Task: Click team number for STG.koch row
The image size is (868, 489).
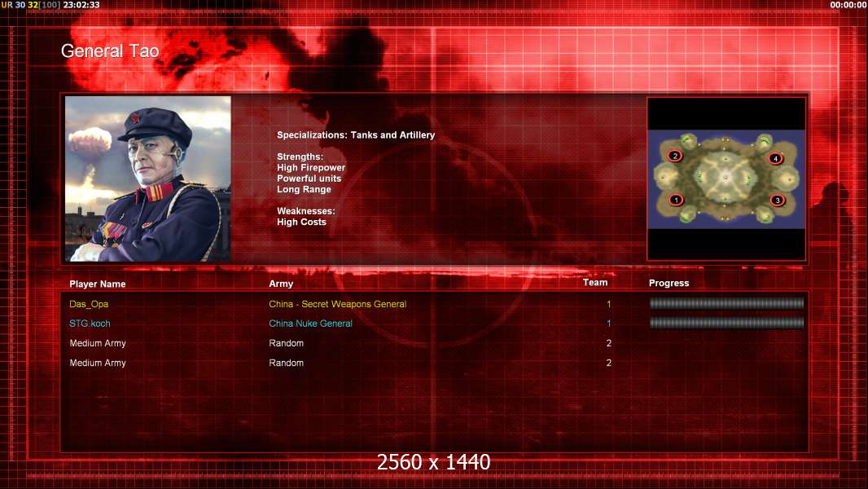Action: (x=609, y=324)
